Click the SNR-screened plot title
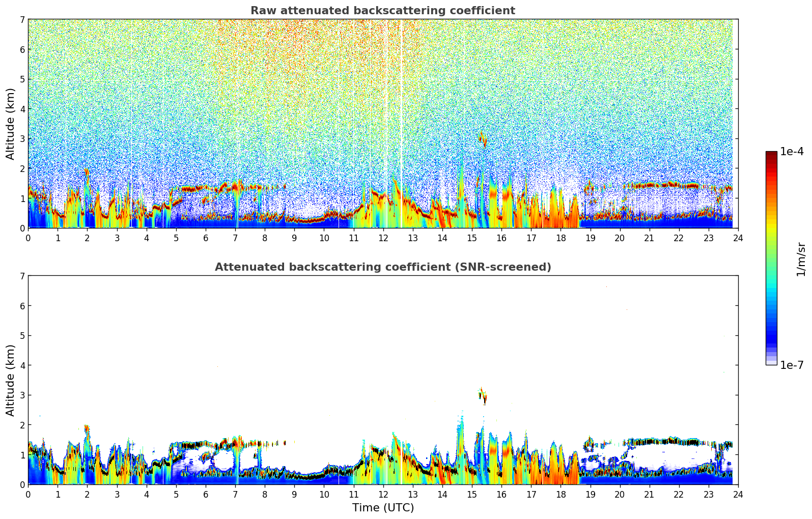This screenshot has height=519, width=812. click(383, 267)
